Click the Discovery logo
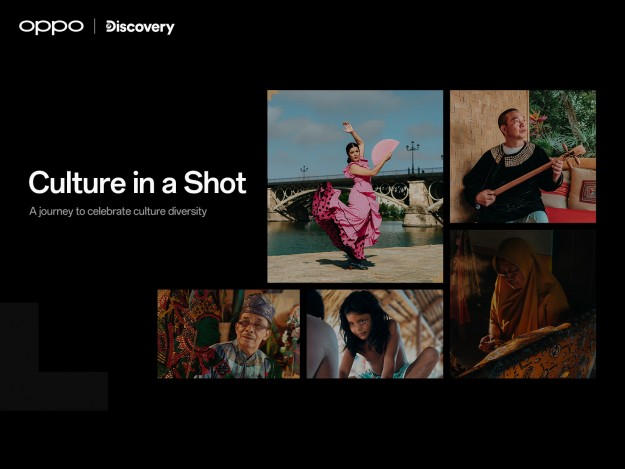The image size is (625, 469). (139, 27)
